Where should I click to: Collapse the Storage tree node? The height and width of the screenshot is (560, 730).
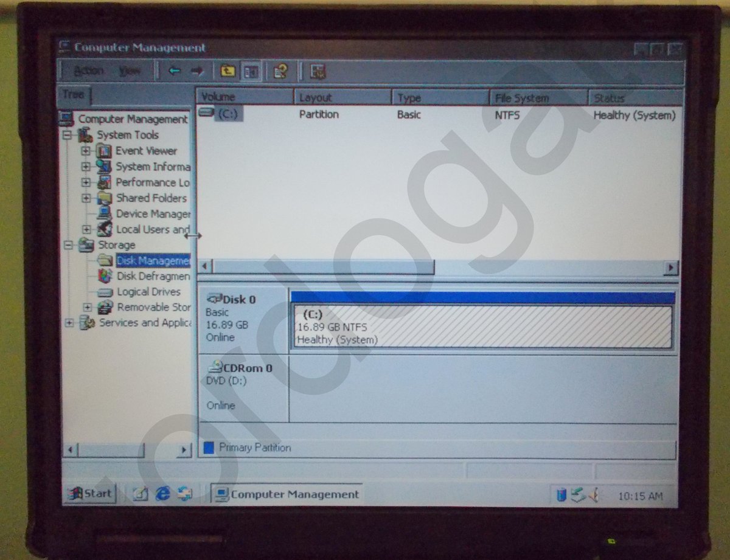pos(68,245)
